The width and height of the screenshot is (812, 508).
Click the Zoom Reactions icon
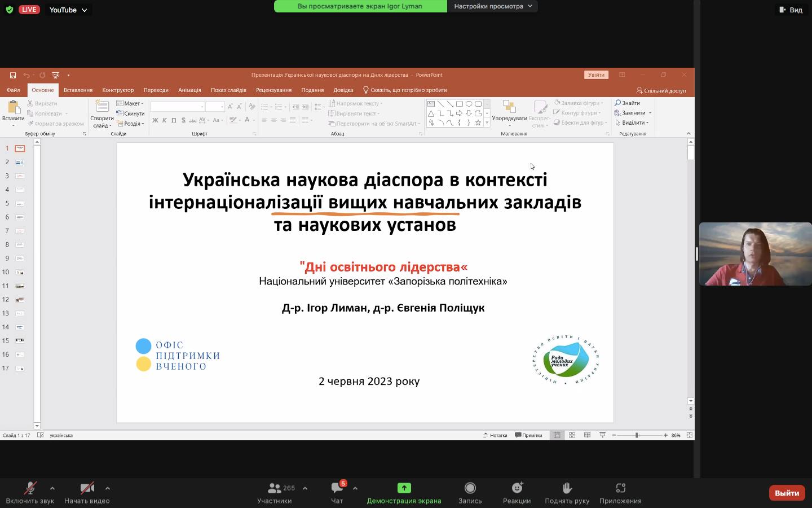click(x=517, y=488)
